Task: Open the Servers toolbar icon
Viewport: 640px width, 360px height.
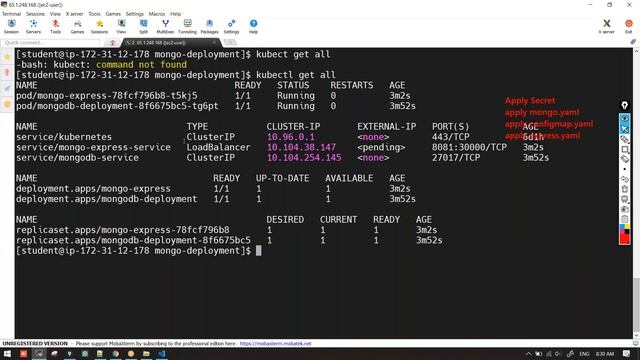Action: tap(33, 27)
